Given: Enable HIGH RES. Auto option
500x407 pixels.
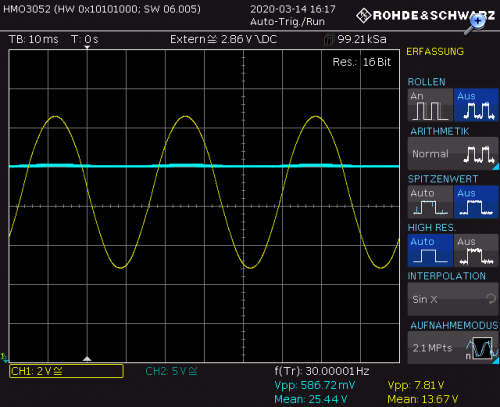Looking at the screenshot, I should pyautogui.click(x=430, y=250).
